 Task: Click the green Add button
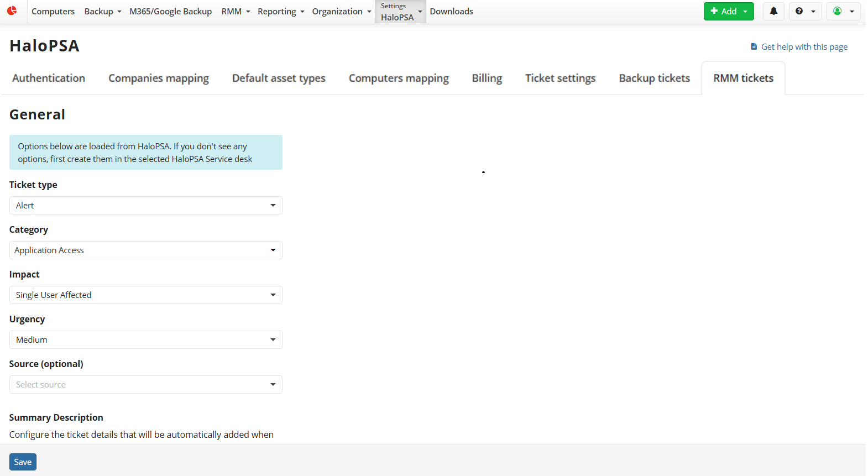point(728,11)
